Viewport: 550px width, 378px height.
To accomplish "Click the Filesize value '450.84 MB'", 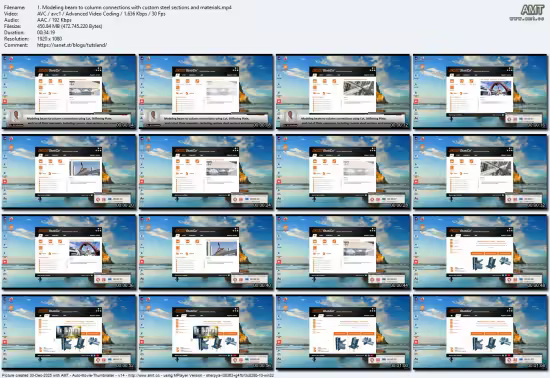I will [69, 26].
